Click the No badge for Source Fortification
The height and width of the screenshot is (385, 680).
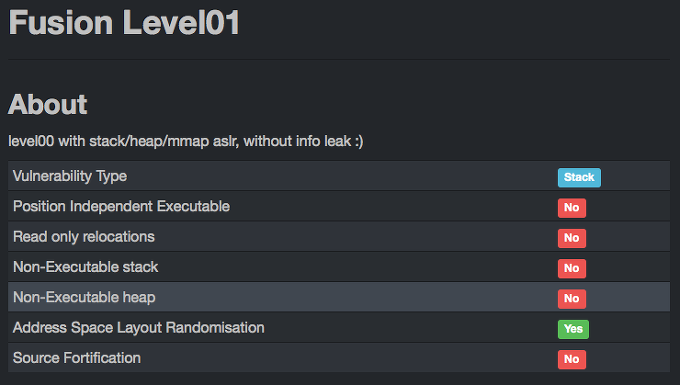click(x=572, y=359)
